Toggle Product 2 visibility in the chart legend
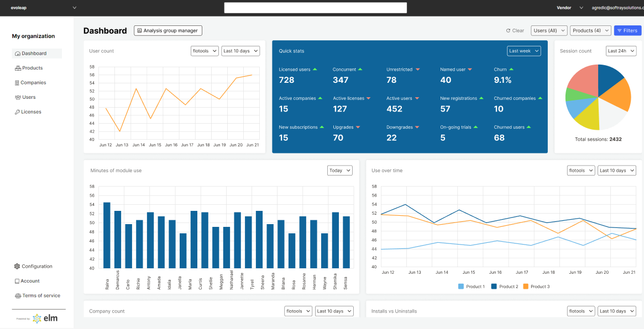The image size is (644, 329). point(505,286)
